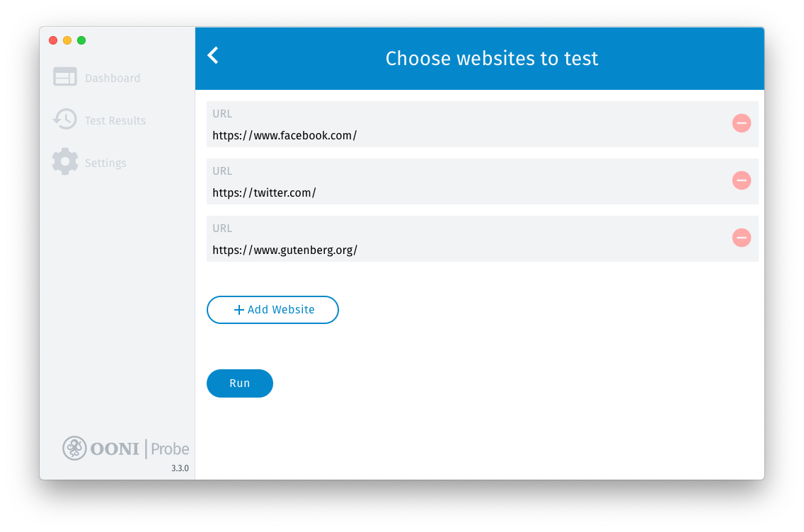
Task: Click the "Choose websites to test" title
Action: click(492, 58)
